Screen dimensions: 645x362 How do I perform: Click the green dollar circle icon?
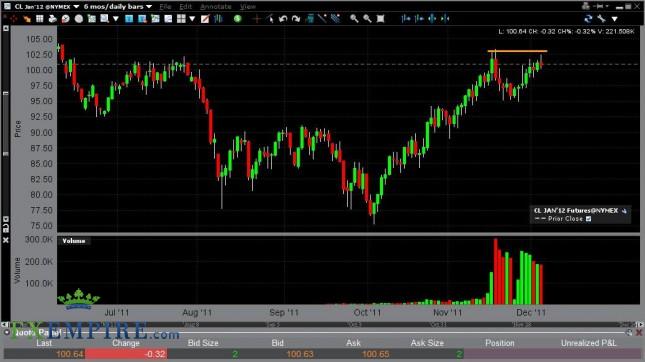pos(237,19)
